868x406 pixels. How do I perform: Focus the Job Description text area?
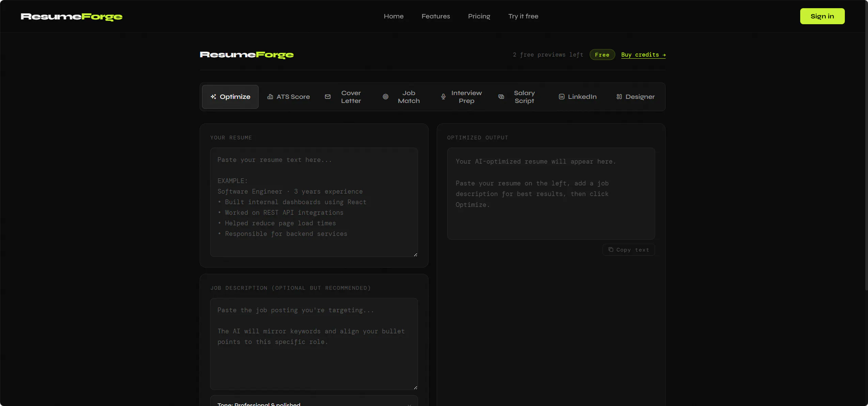tap(314, 344)
